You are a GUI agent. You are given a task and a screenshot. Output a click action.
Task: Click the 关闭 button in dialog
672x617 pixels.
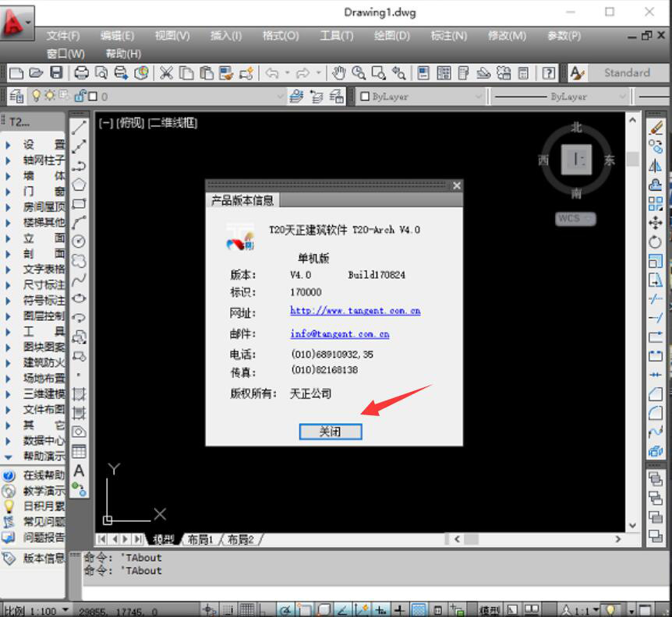(x=331, y=432)
